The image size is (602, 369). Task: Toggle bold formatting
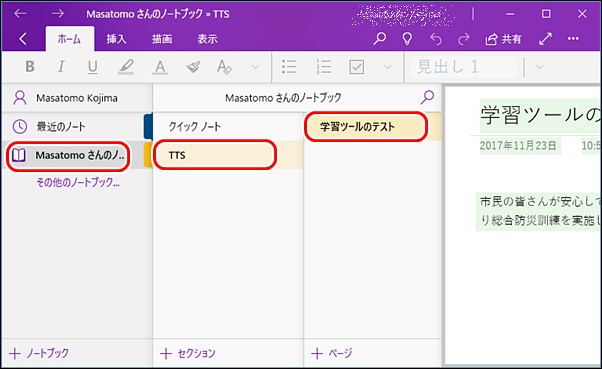pyautogui.click(x=30, y=67)
